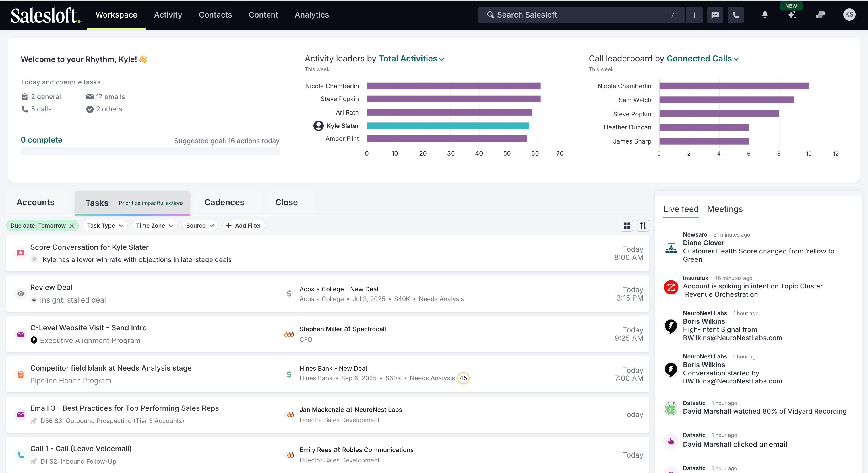Image resolution: width=868 pixels, height=473 pixels.
Task: Select the Tasks tab
Action: [x=132, y=203]
